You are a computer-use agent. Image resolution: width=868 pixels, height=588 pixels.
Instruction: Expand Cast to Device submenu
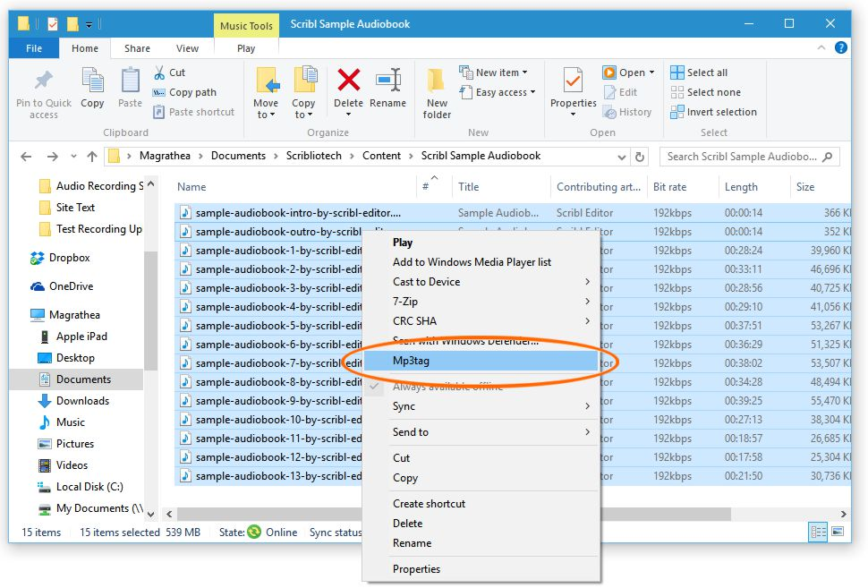[587, 282]
